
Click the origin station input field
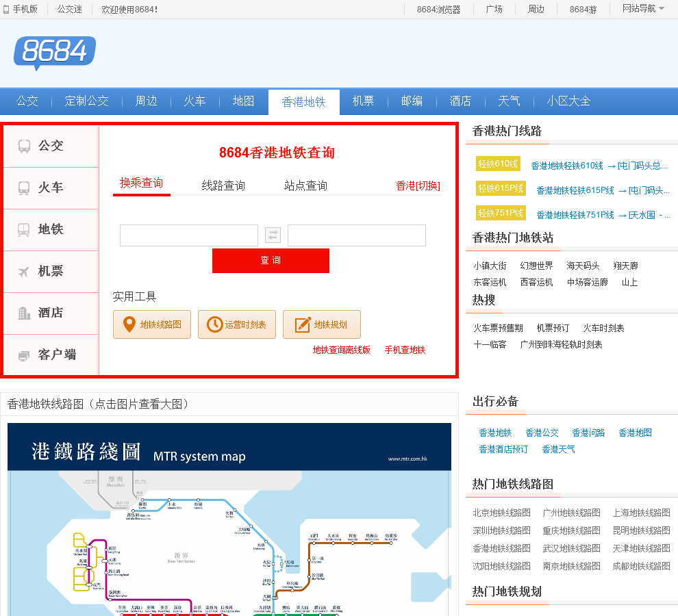tap(189, 235)
